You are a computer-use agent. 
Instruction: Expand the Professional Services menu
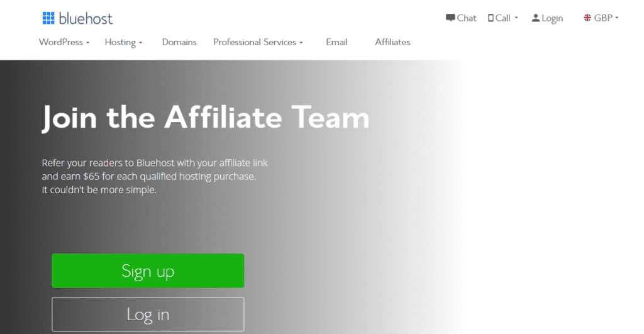pyautogui.click(x=258, y=42)
